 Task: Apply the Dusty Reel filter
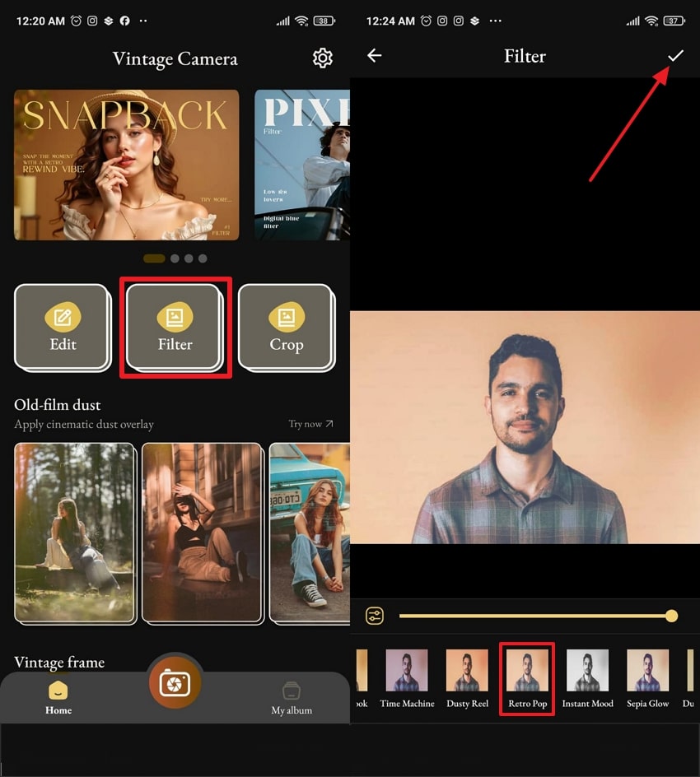(467, 678)
